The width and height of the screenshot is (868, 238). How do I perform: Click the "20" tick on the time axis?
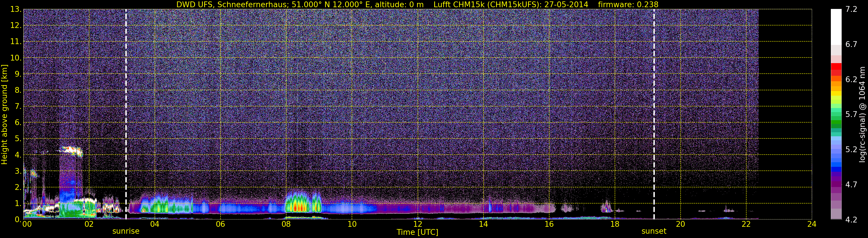(x=680, y=224)
